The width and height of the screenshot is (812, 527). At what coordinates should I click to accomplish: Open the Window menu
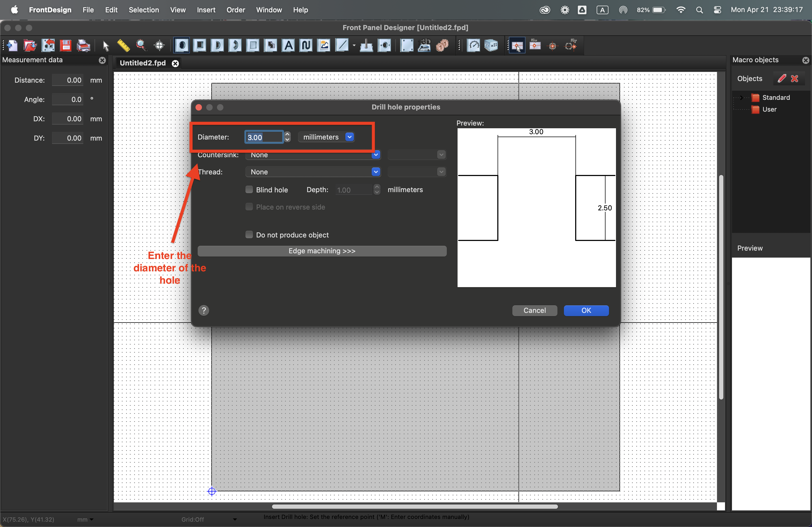click(x=269, y=10)
